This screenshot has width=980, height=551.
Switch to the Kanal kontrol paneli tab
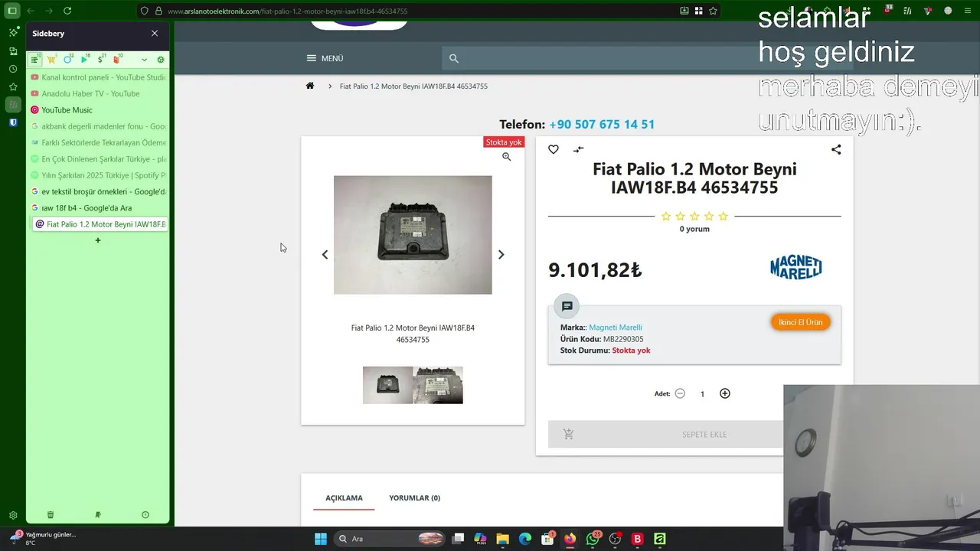97,77
